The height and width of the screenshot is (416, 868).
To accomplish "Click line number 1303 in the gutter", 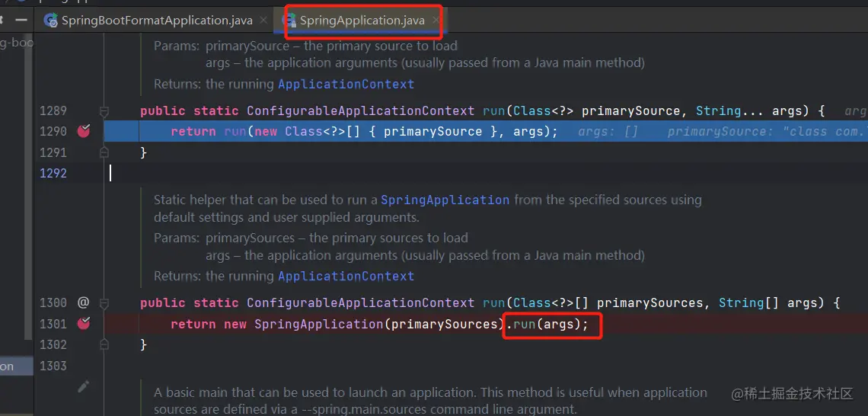I will pos(53,366).
